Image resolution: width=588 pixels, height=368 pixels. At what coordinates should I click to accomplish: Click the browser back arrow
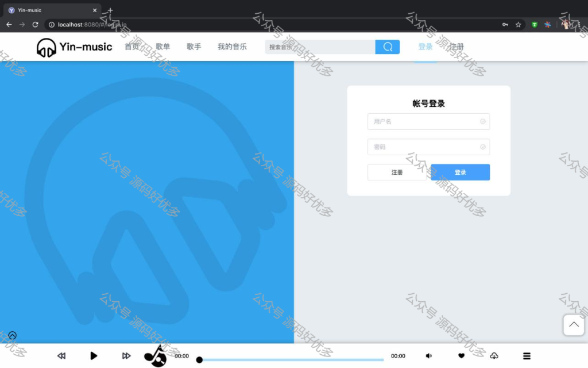coord(9,24)
